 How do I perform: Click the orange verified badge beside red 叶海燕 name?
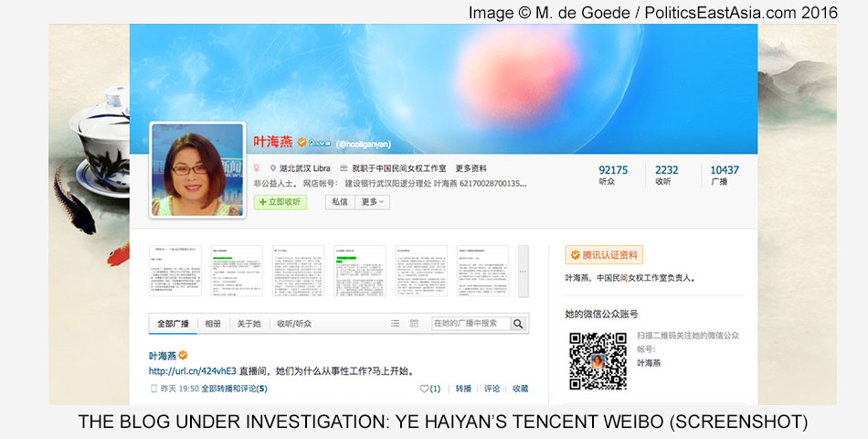tap(302, 143)
